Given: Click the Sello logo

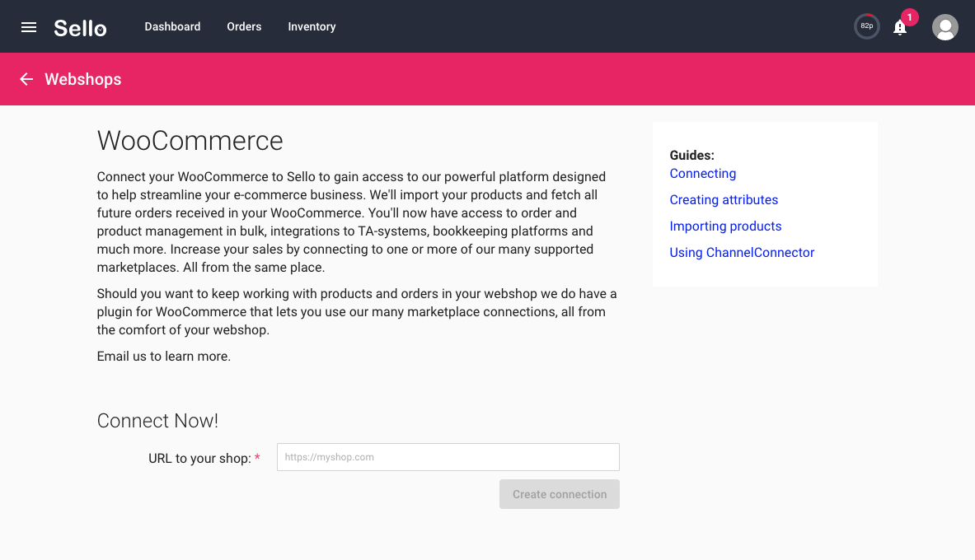Looking at the screenshot, I should [x=80, y=27].
